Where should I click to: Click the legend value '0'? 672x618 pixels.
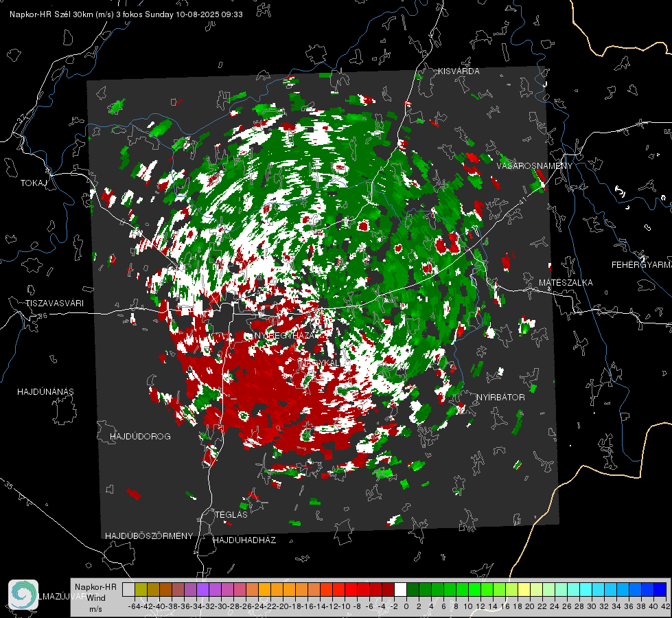[406, 606]
